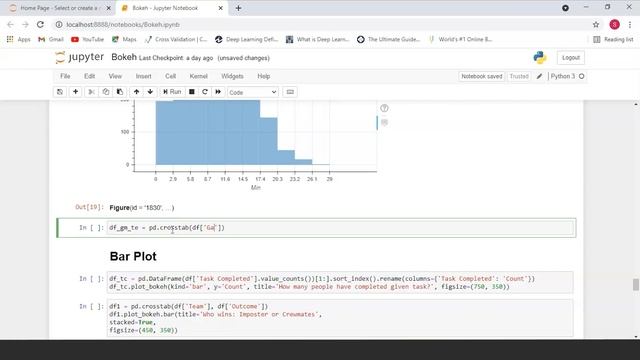Click the Bokeh plot help icon
The width and height of the screenshot is (640, 360).
384,108
